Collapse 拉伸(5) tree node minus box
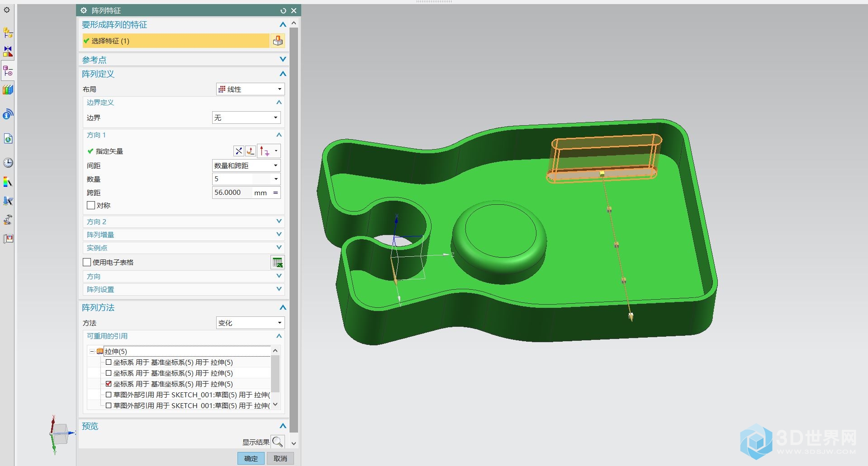The image size is (868, 466). [92, 351]
